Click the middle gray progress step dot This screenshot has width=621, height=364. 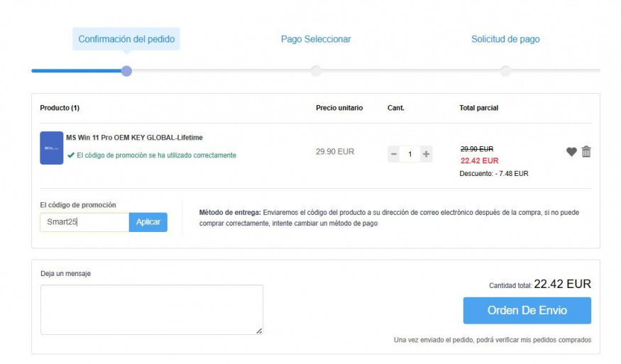(316, 71)
